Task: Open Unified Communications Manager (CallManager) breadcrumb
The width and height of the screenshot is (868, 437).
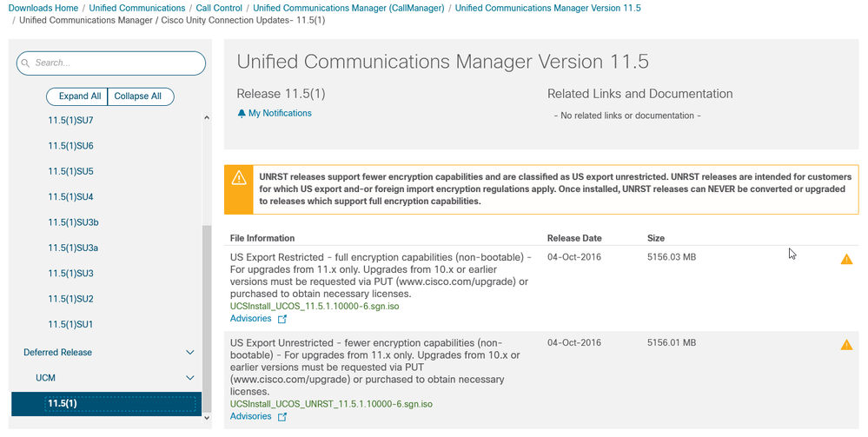Action: 348,9
